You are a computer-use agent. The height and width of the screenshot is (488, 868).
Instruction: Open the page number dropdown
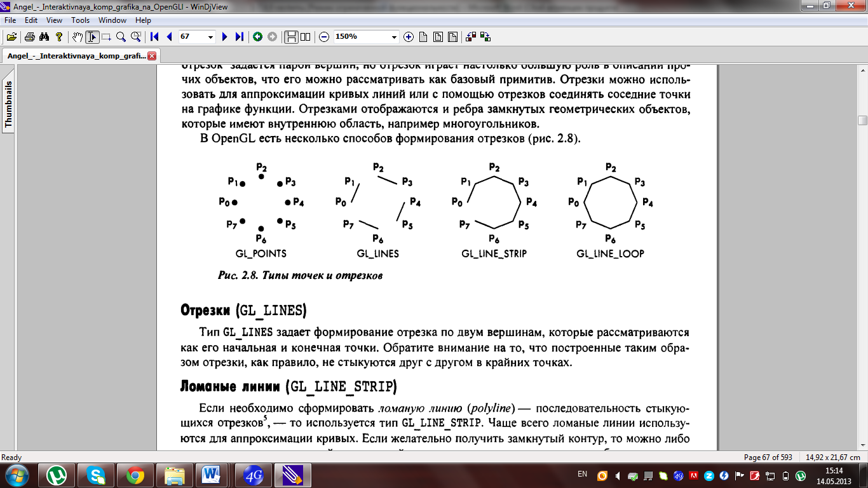click(211, 37)
